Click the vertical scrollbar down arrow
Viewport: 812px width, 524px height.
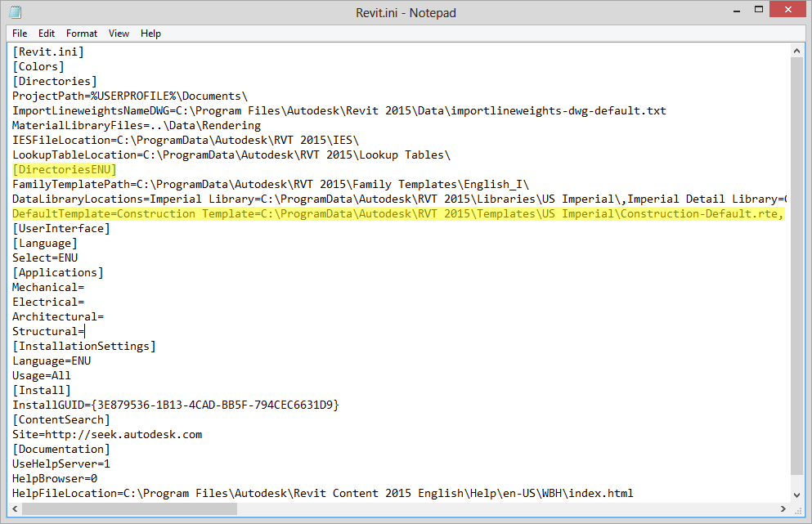pyautogui.click(x=796, y=495)
